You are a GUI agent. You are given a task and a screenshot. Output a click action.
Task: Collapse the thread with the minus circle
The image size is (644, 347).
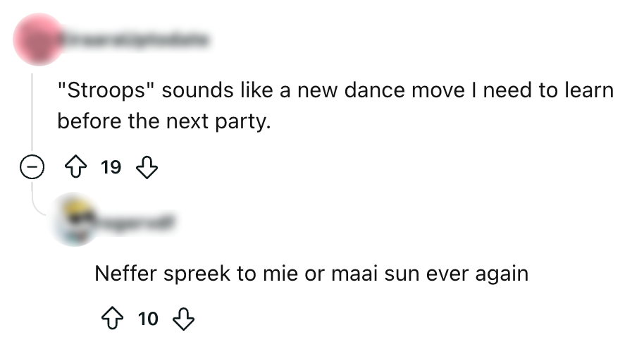point(32,168)
